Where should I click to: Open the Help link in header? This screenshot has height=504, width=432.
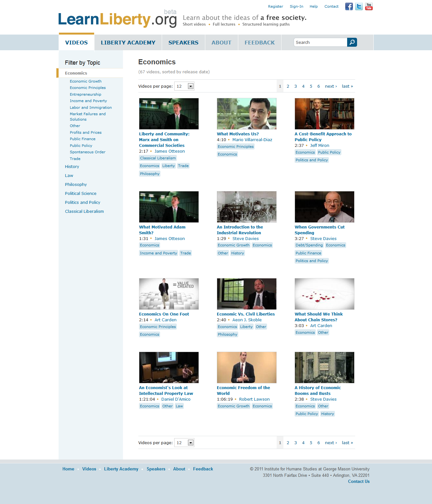314,6
